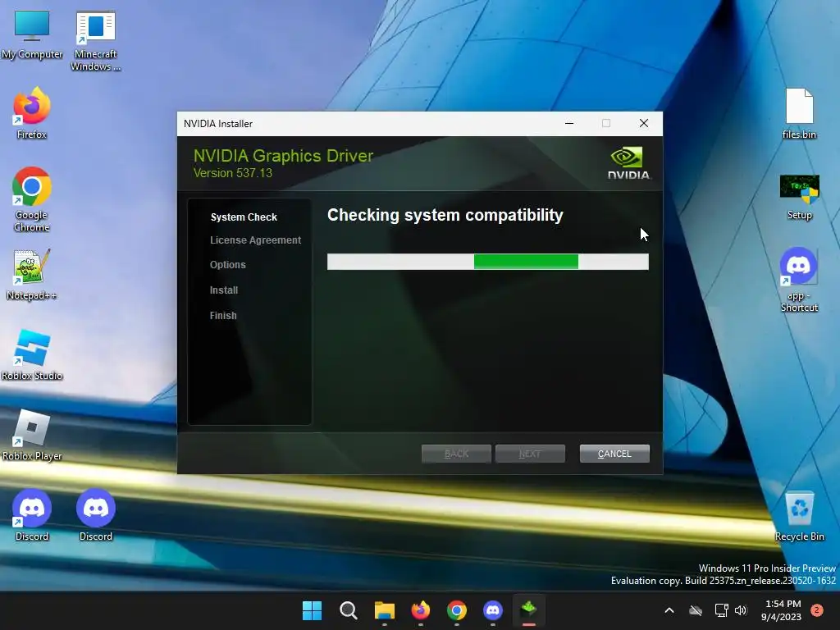The image size is (840, 630).
Task: Open the My Computer desktop icon
Action: point(32,34)
